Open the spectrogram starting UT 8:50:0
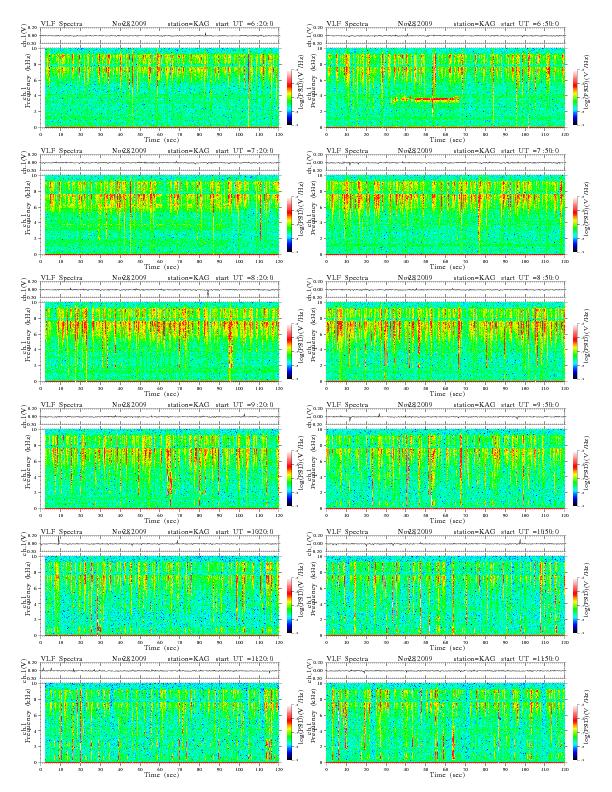The height and width of the screenshot is (792, 612). tap(445, 342)
